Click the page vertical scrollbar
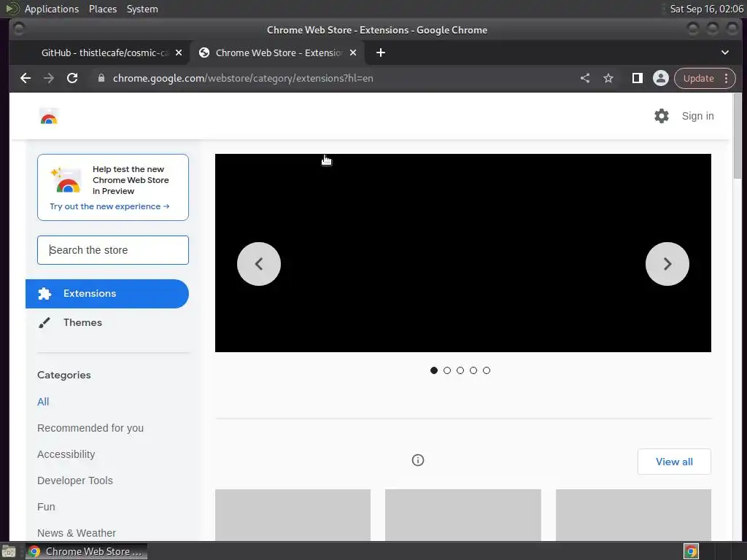The image size is (747, 560). pyautogui.click(x=738, y=136)
